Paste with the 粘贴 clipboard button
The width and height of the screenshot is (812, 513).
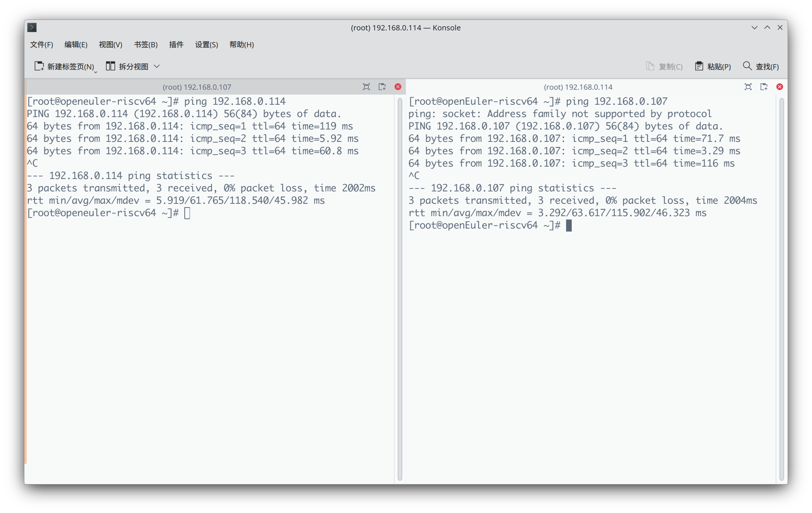(713, 66)
